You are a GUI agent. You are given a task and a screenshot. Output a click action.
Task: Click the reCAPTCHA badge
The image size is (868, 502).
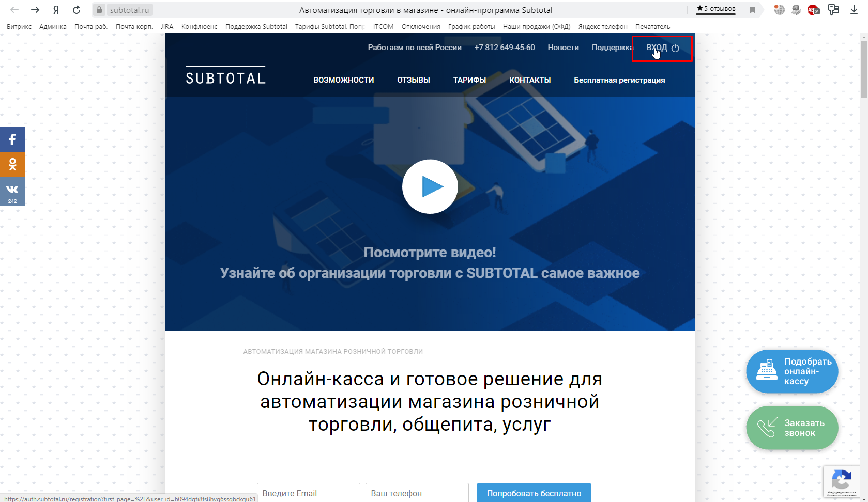click(841, 482)
